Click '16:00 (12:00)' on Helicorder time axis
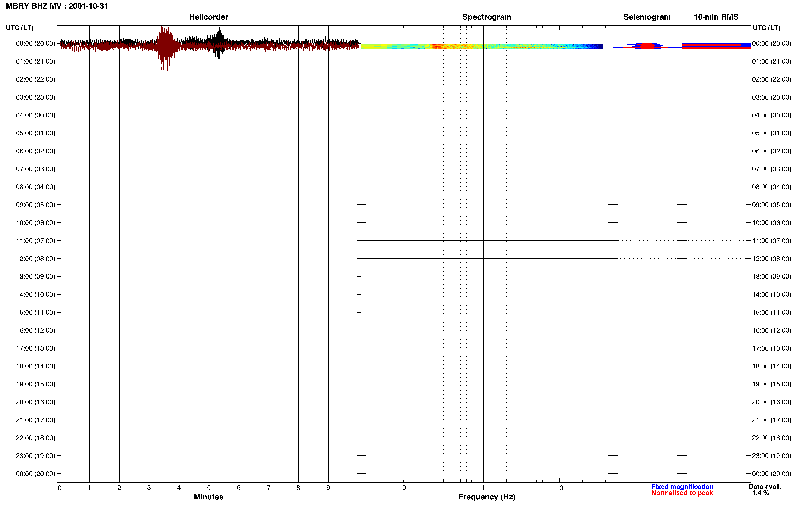The width and height of the screenshot is (812, 508). coord(36,331)
